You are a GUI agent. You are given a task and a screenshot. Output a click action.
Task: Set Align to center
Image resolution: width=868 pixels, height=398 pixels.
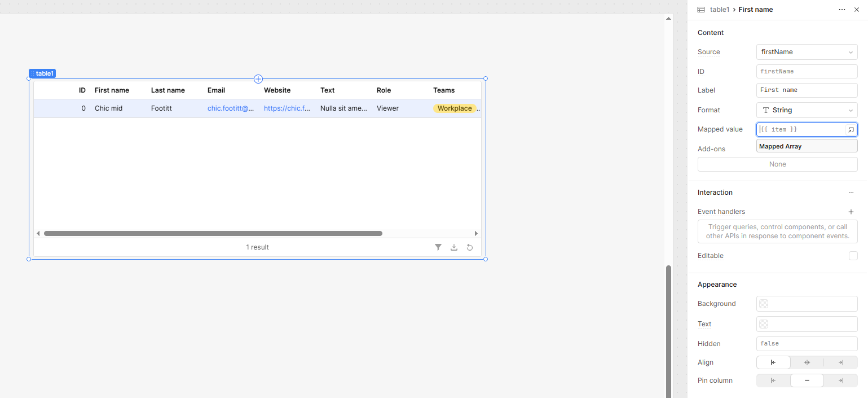click(807, 362)
